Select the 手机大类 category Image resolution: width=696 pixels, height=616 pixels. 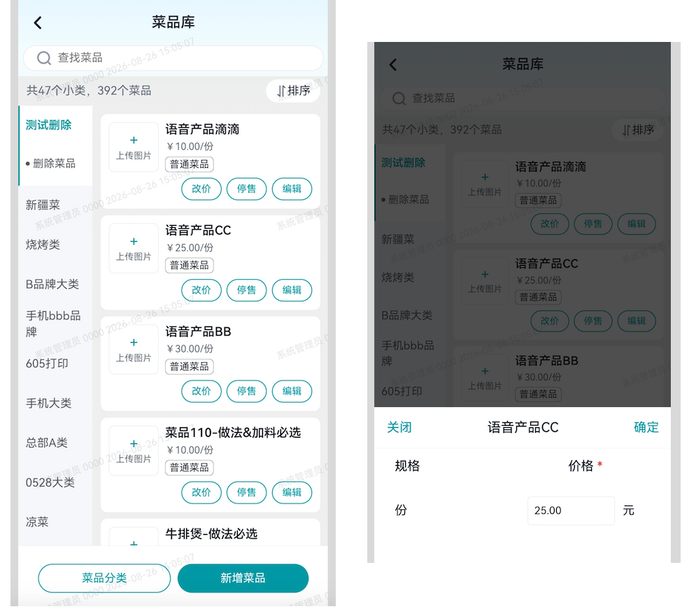(x=49, y=403)
